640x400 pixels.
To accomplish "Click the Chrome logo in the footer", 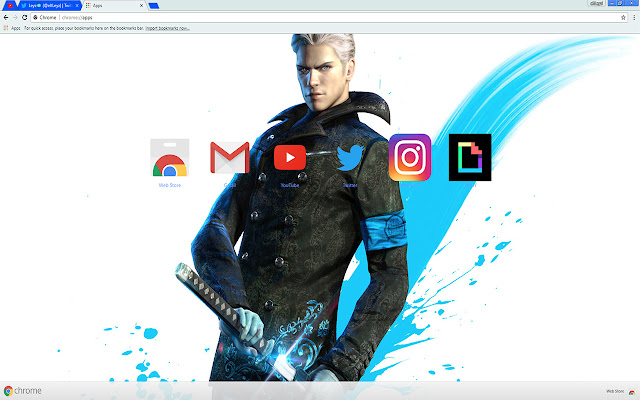I will tap(23, 391).
